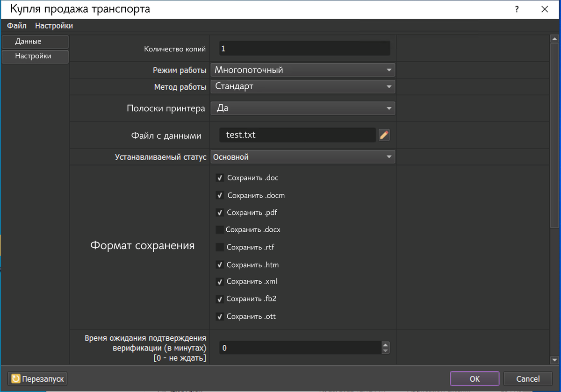Focus the verification wait time field
561x392 pixels.
click(300, 348)
